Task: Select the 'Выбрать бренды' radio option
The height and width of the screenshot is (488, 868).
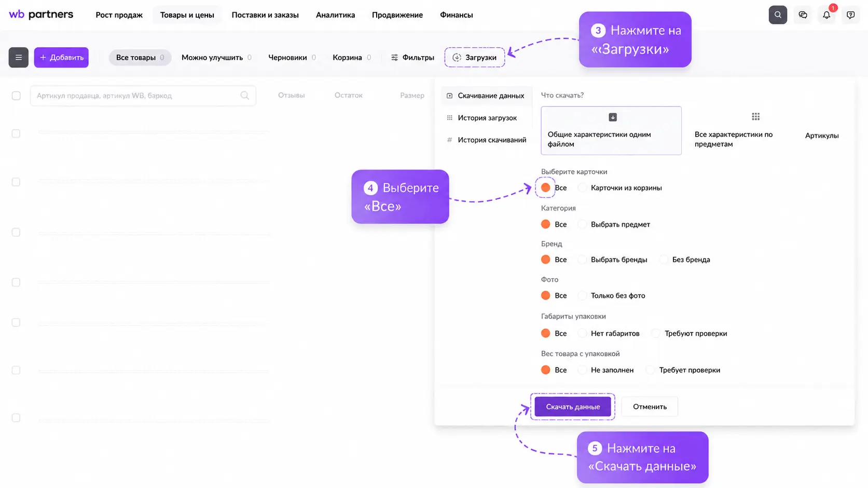Action: click(x=583, y=260)
